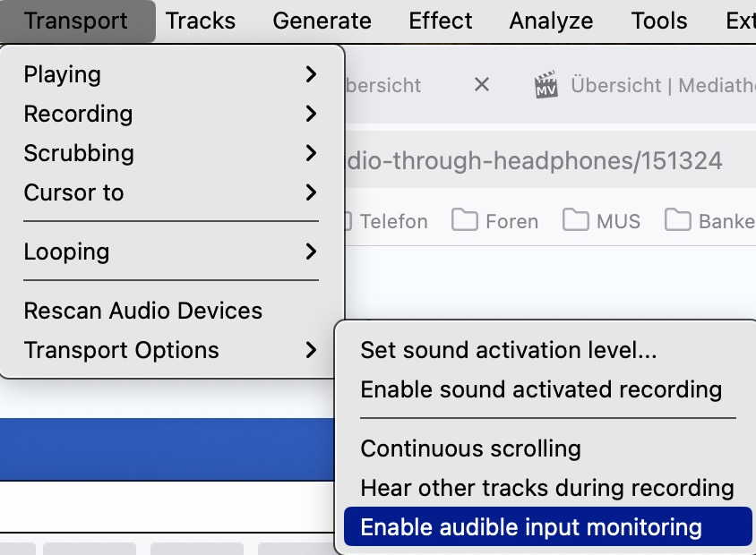Expand the Recording submenu
The image size is (756, 555).
[170, 114]
